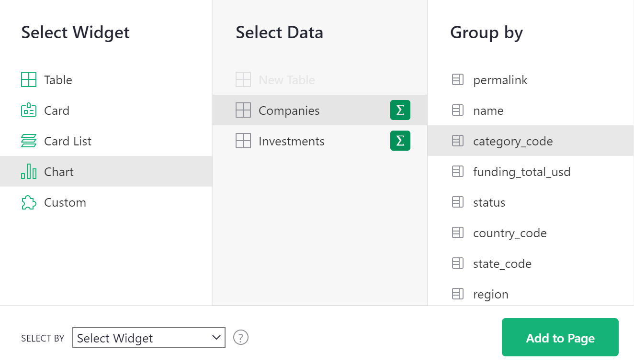Click the help question mark icon

click(241, 338)
